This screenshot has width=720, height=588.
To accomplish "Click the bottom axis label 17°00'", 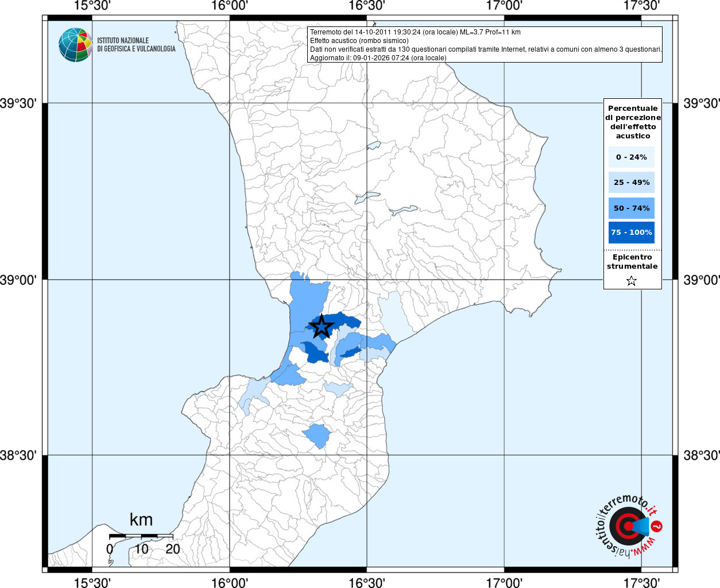I will click(504, 582).
